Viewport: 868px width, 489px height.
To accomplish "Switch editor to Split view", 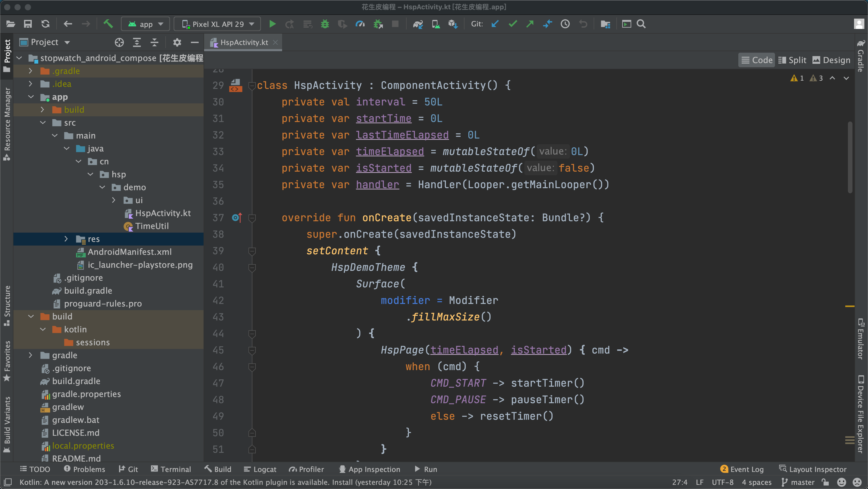I will coord(792,60).
